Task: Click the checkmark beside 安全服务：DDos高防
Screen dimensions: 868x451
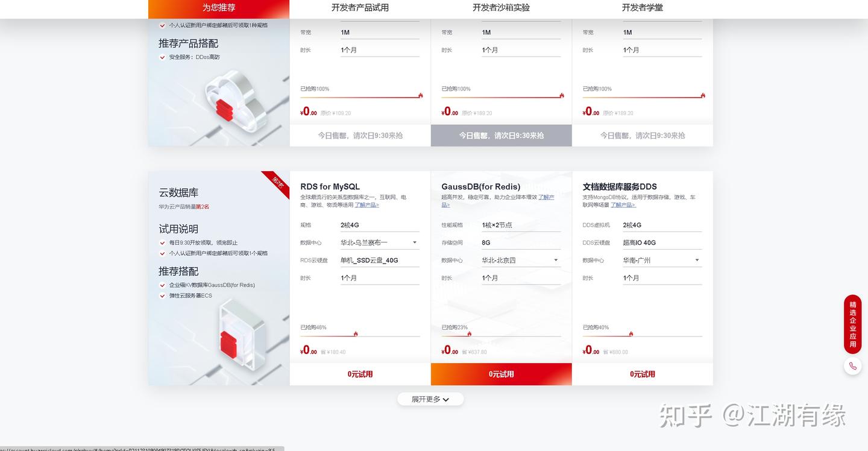Action: tap(162, 57)
